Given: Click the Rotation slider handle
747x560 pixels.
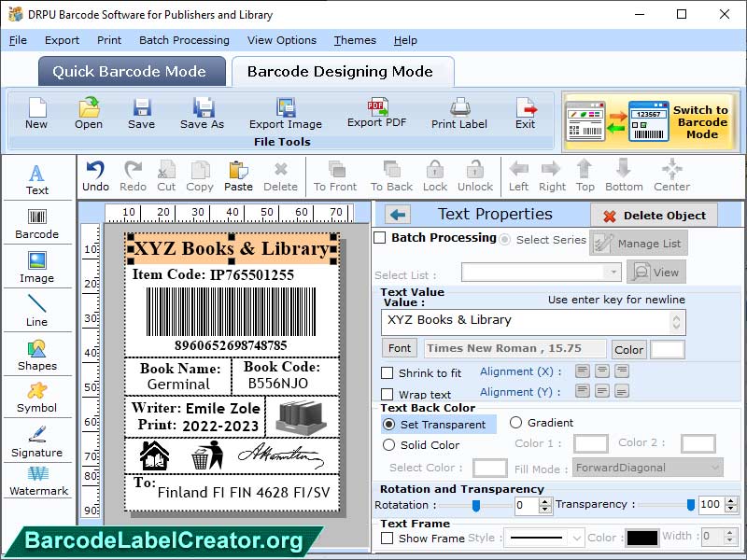Looking at the screenshot, I should coord(475,506).
